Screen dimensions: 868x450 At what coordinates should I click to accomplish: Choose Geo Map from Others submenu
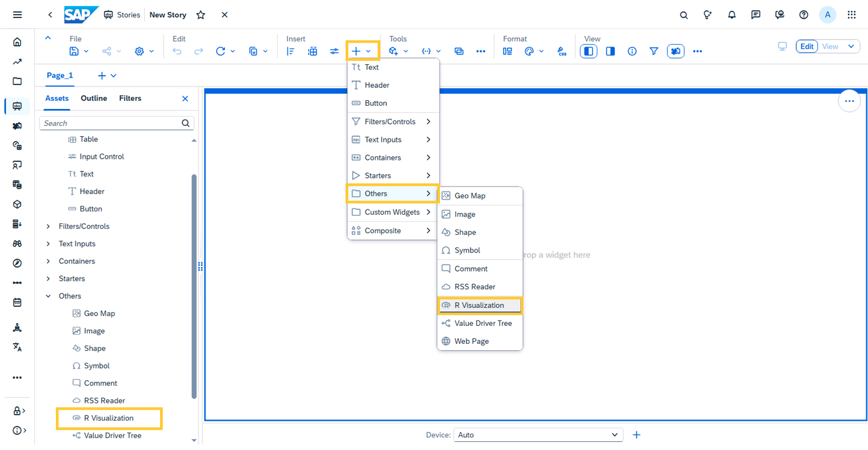point(480,196)
